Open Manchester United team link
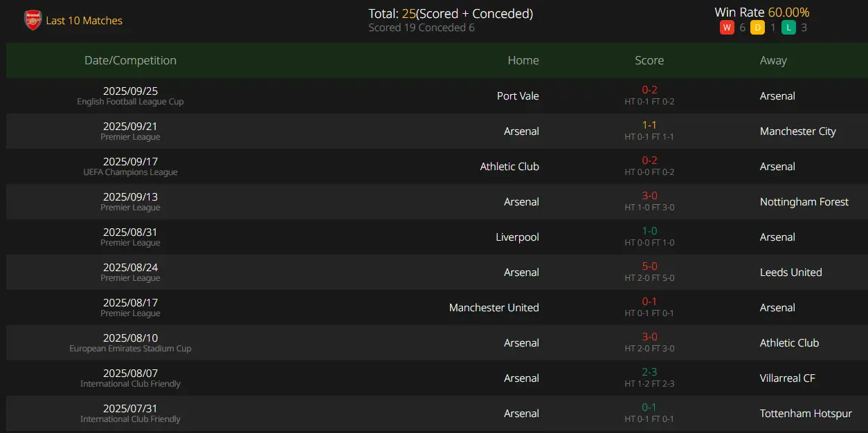 click(x=494, y=308)
